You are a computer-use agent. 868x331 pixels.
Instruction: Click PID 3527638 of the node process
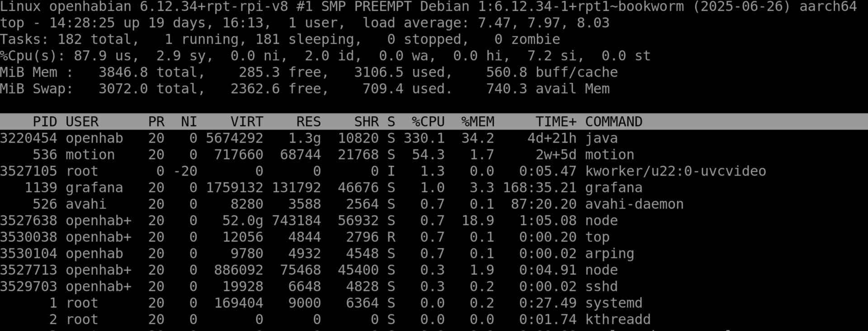(28, 220)
